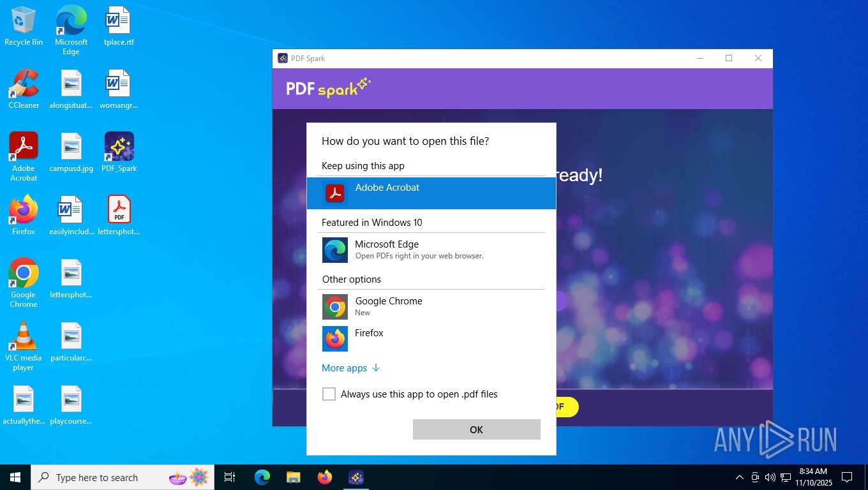
Task: Select the PDF_Spark desktop icon
Action: [x=119, y=152]
